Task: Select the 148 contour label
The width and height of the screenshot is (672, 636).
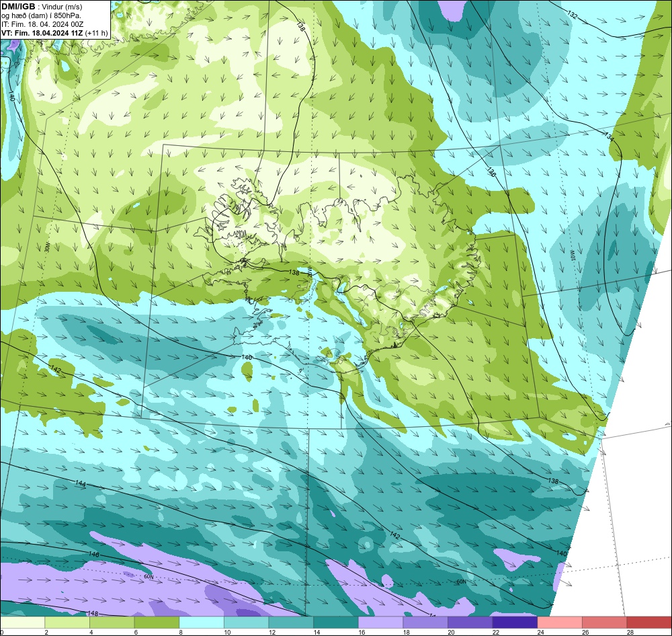Action: (x=93, y=614)
